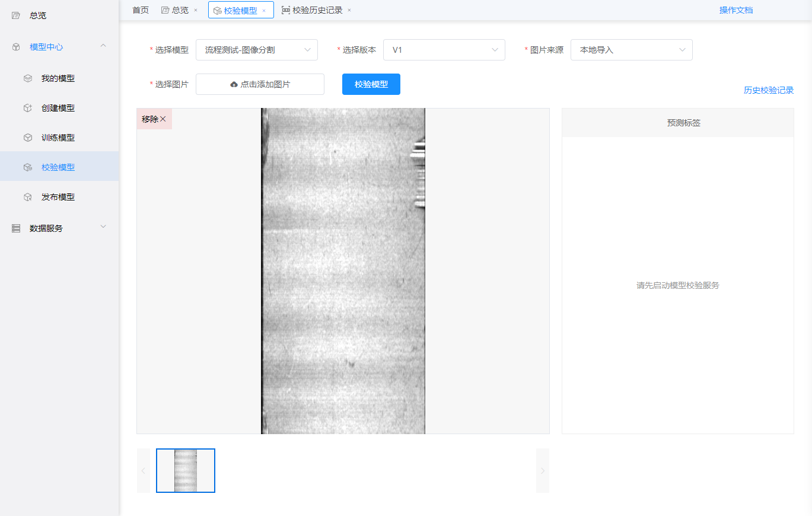The height and width of the screenshot is (516, 812).
Task: Open the 操作文档 link
Action: [736, 10]
